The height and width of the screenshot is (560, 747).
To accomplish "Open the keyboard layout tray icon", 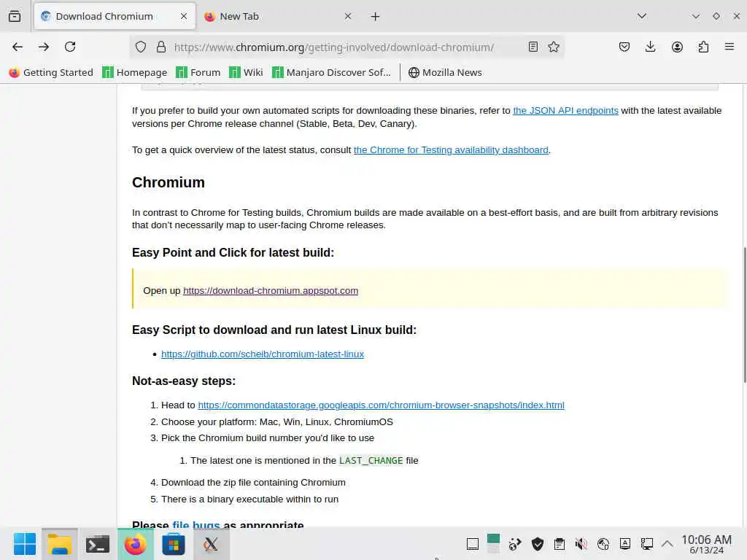I will point(625,544).
